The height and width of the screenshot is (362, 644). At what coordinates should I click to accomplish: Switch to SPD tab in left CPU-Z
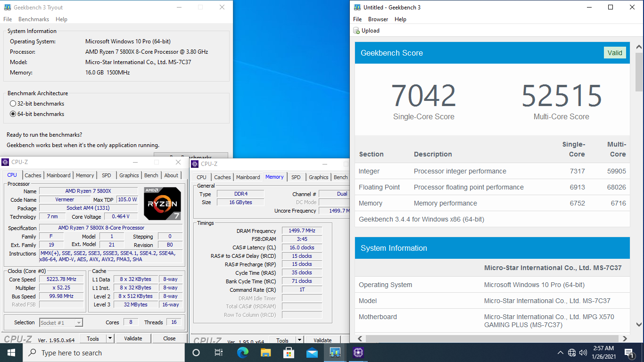click(107, 175)
